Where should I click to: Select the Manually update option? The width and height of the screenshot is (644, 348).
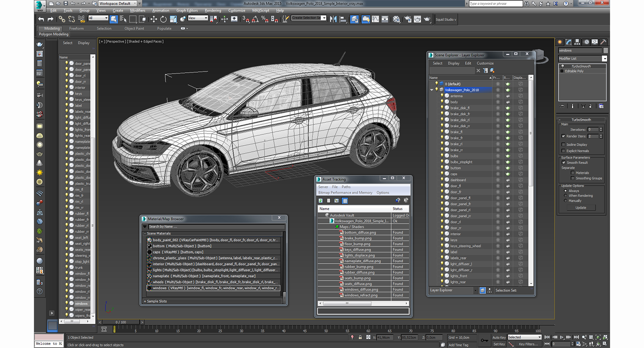(x=566, y=201)
